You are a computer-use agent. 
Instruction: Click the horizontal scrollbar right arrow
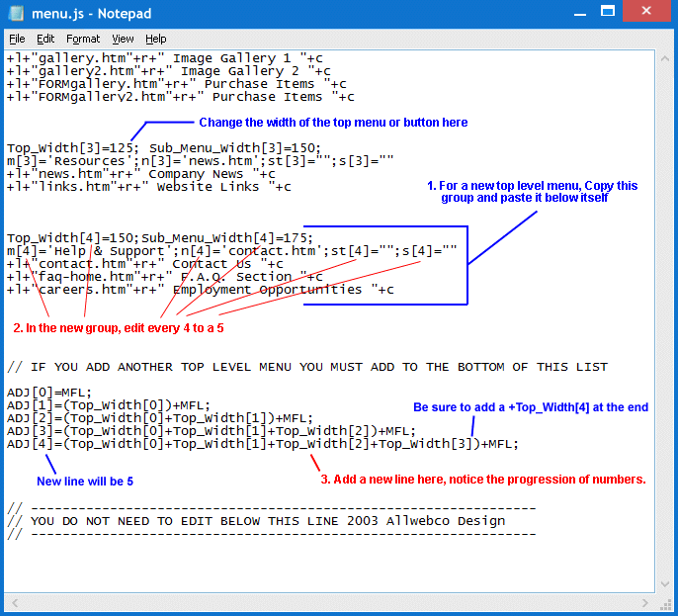click(646, 600)
